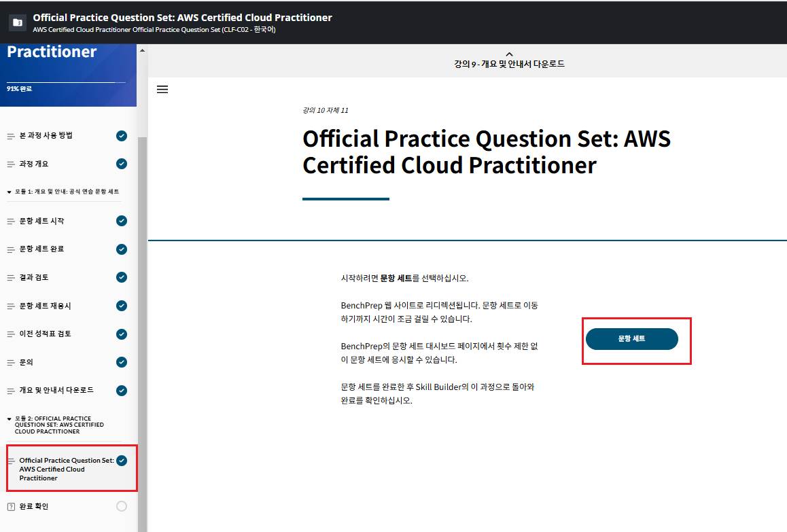
Task: Click completion checkmark for 문의
Action: pyautogui.click(x=122, y=362)
